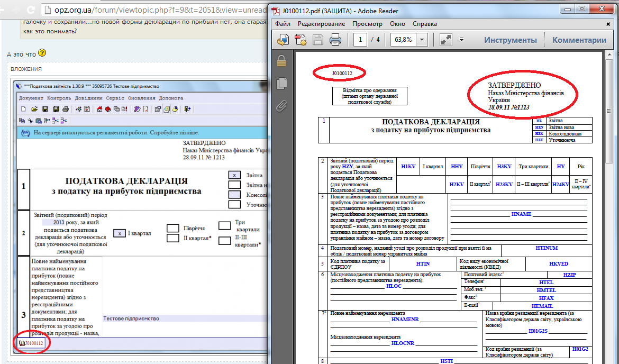Check the Півріччя box in embedded form
Viewport: 619px width, 364px height.
coord(172,228)
